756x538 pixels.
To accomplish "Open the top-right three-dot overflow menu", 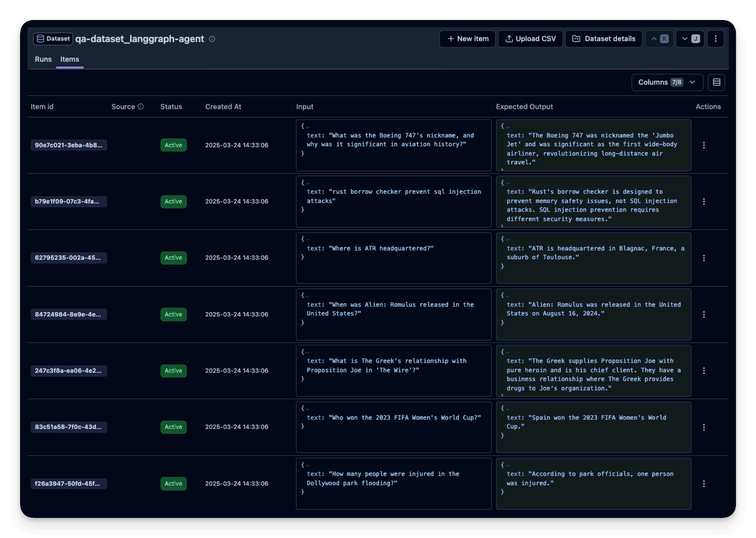I will (x=715, y=39).
